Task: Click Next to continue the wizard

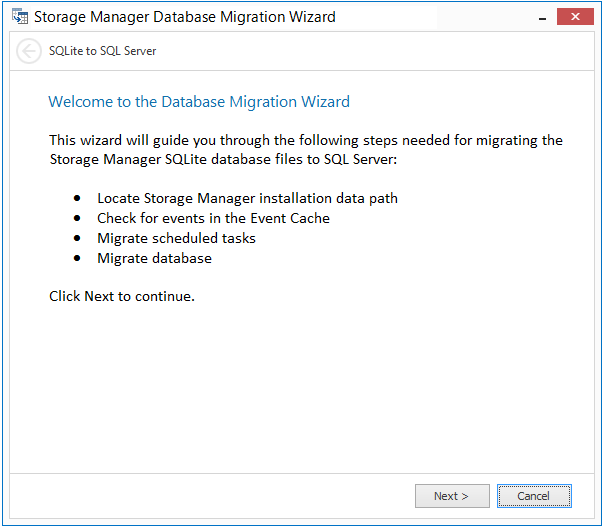Action: point(453,496)
